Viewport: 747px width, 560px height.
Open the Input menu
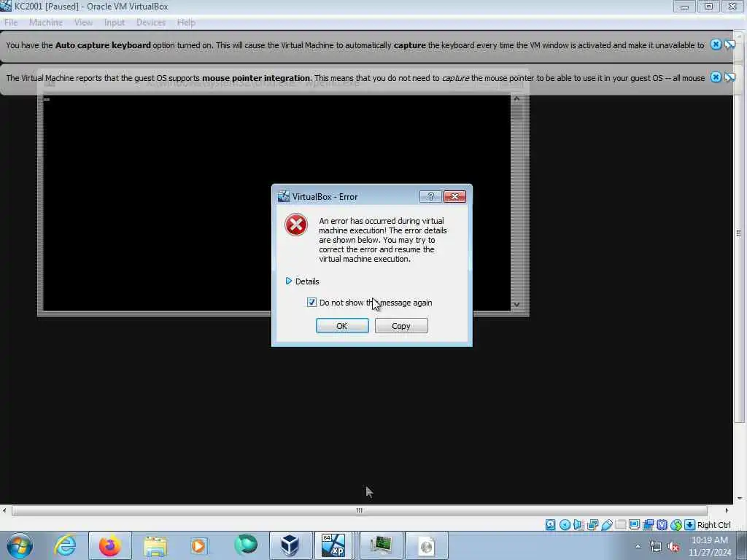click(115, 23)
